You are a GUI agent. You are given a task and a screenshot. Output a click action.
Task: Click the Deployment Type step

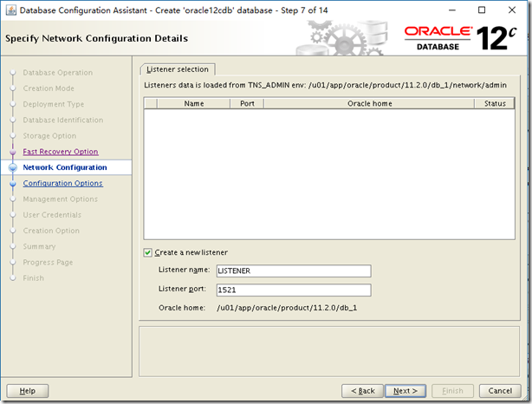click(x=53, y=104)
